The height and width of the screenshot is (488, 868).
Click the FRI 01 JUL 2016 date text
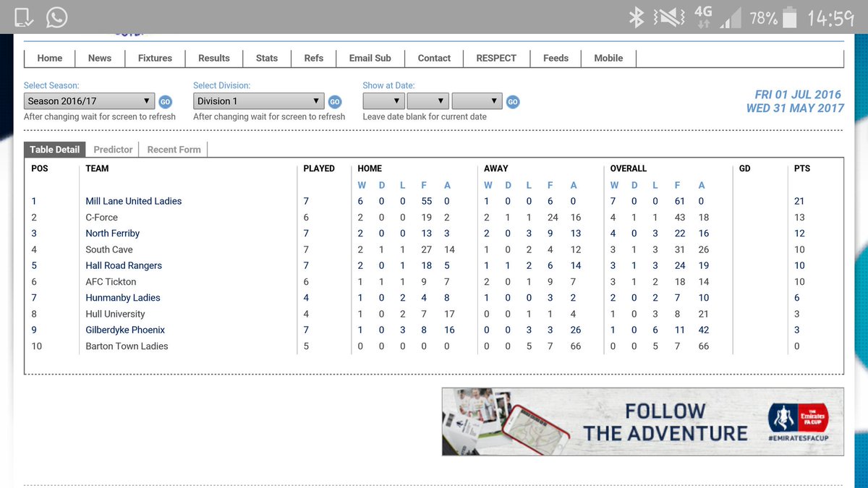pos(798,95)
